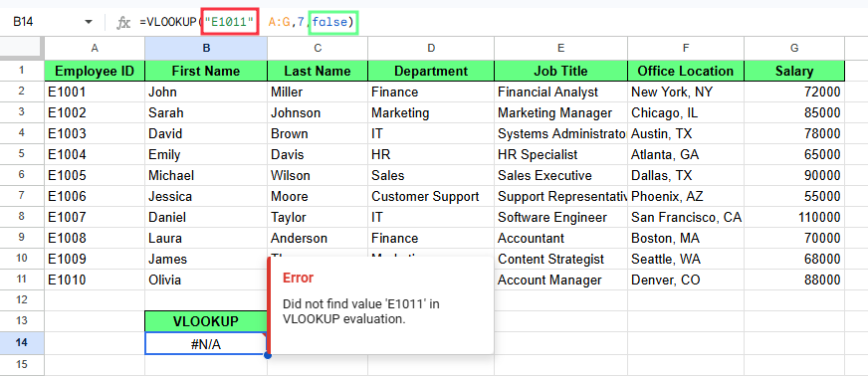This screenshot has width=868, height=376.
Task: Select cell containing E1001
Action: 95,92
